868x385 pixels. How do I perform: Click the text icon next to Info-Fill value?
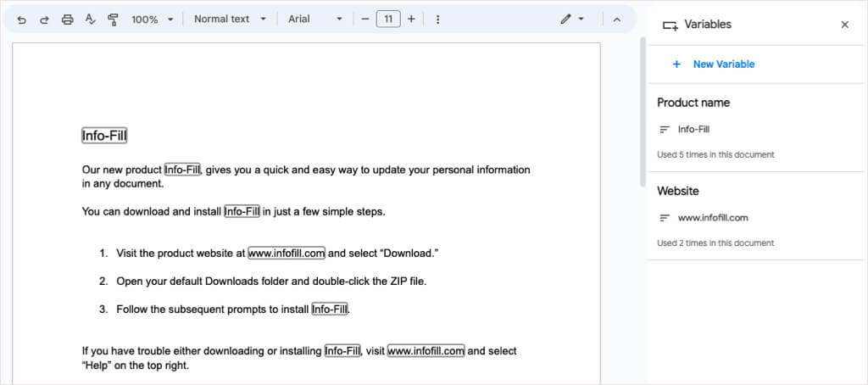(x=665, y=130)
